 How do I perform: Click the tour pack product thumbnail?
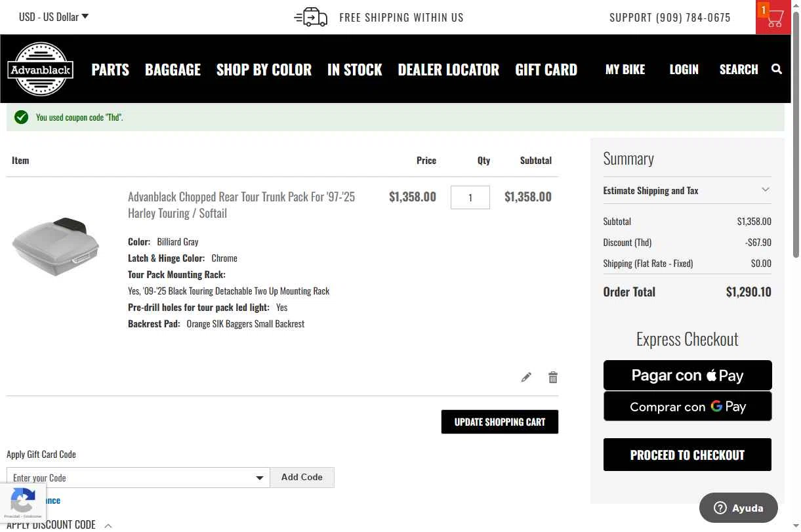tap(56, 246)
